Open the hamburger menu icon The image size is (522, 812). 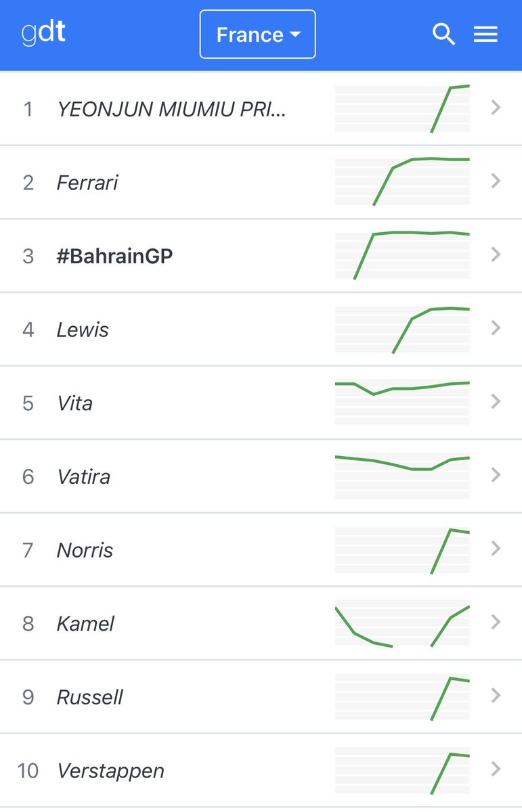(485, 35)
